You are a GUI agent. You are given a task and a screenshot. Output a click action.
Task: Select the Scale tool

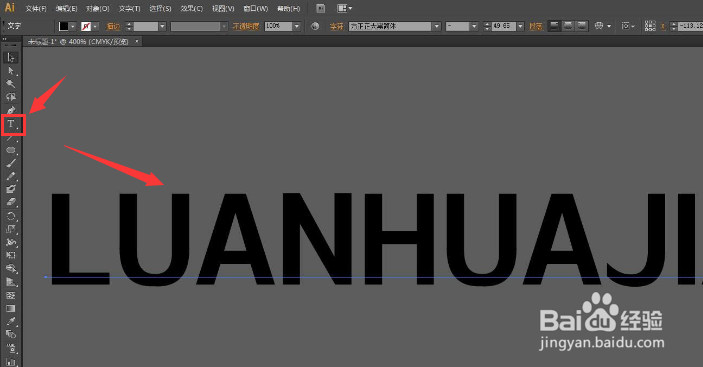11,229
